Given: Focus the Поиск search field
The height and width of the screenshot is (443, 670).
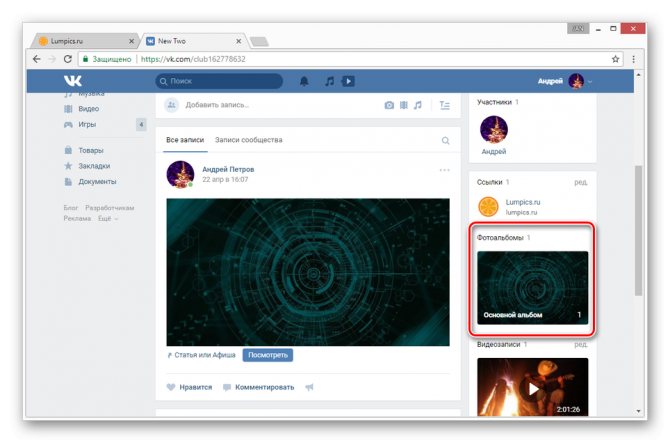Looking at the screenshot, I should click(219, 81).
